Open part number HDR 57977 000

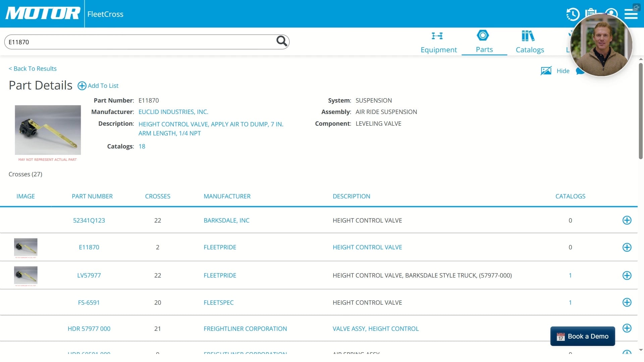89,329
